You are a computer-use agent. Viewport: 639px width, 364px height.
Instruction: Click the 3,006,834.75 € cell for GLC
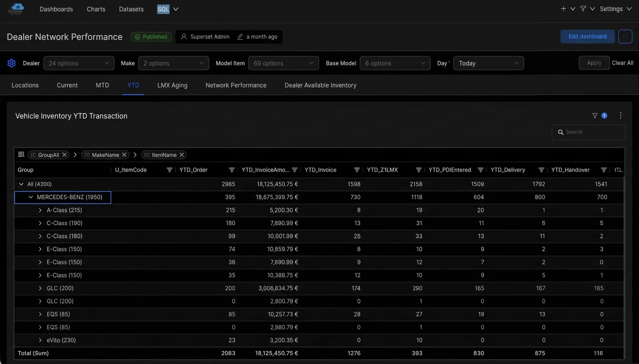pos(278,288)
